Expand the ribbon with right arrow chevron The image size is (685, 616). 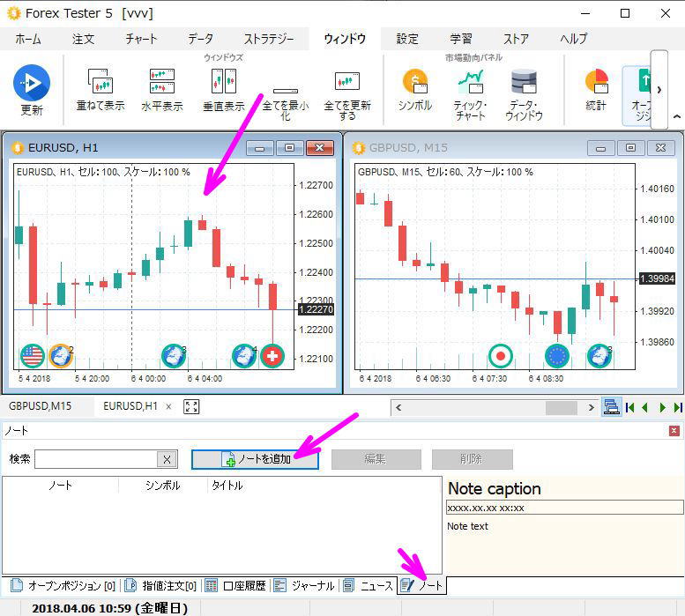(659, 89)
